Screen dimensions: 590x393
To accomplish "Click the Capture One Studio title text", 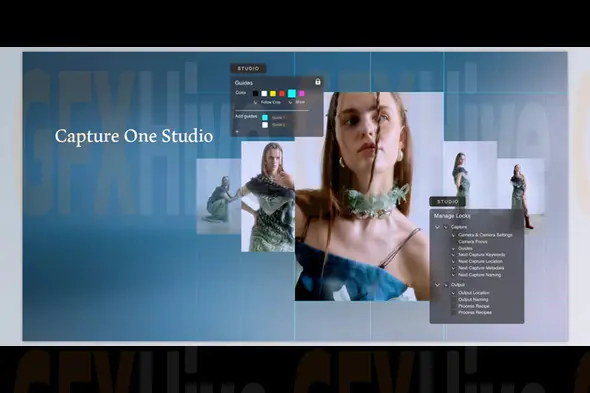I will point(134,136).
